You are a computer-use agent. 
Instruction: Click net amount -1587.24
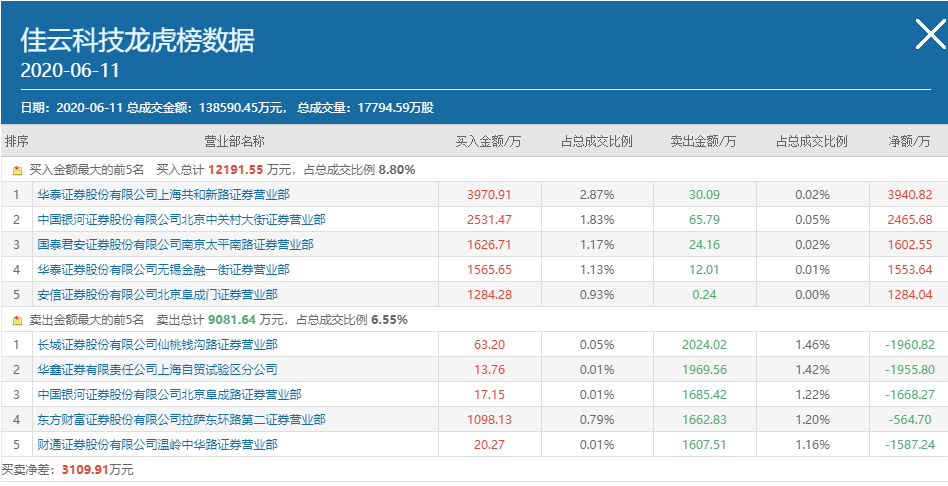coord(908,445)
